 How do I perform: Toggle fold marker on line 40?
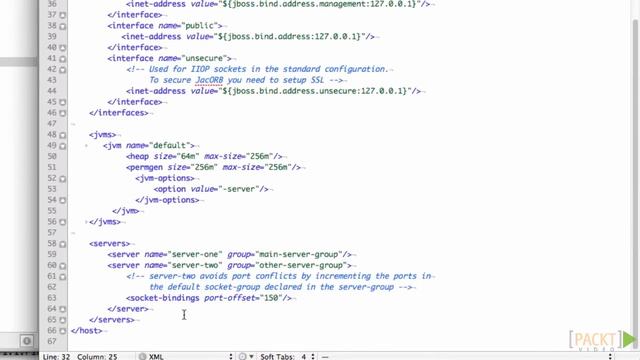tap(62, 48)
